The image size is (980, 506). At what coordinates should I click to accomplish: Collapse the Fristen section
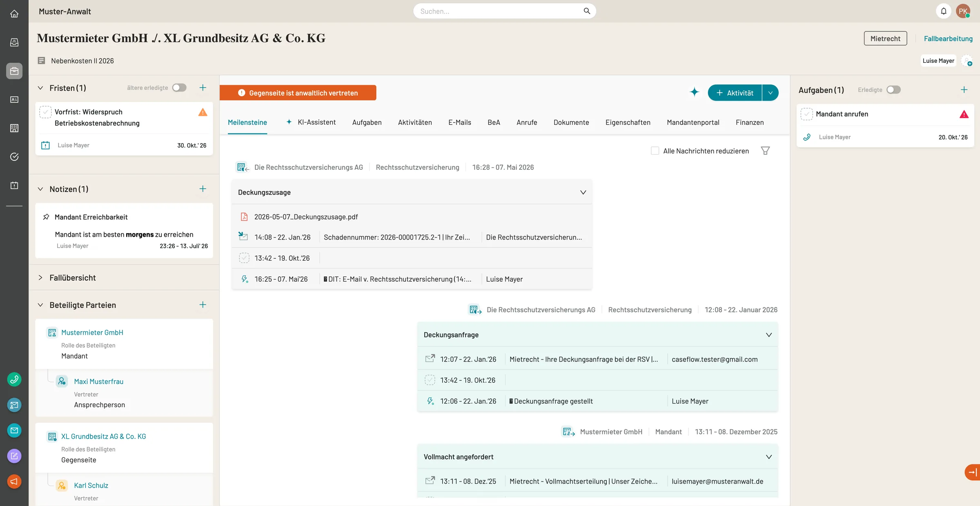(x=40, y=88)
